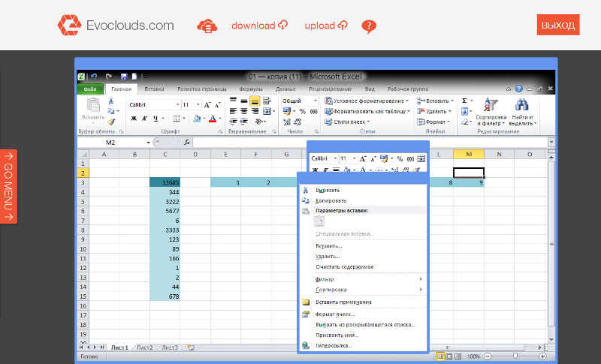
Task: Toggle underline Ч in the ribbon
Action: pos(156,119)
